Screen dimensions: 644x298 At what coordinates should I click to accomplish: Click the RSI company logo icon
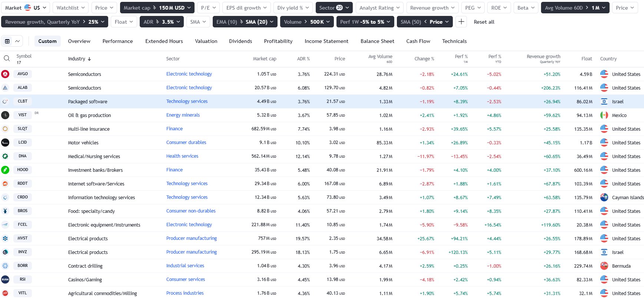pos(5,279)
